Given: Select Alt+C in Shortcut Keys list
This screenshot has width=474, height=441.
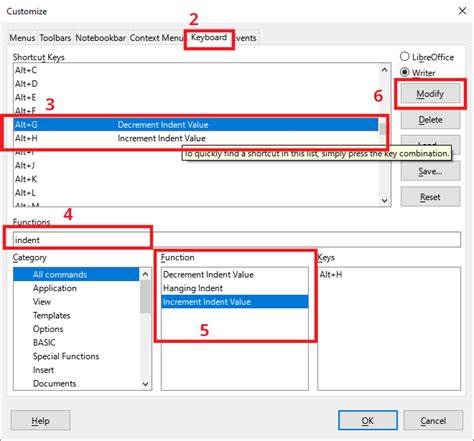Looking at the screenshot, I should pyautogui.click(x=196, y=70).
